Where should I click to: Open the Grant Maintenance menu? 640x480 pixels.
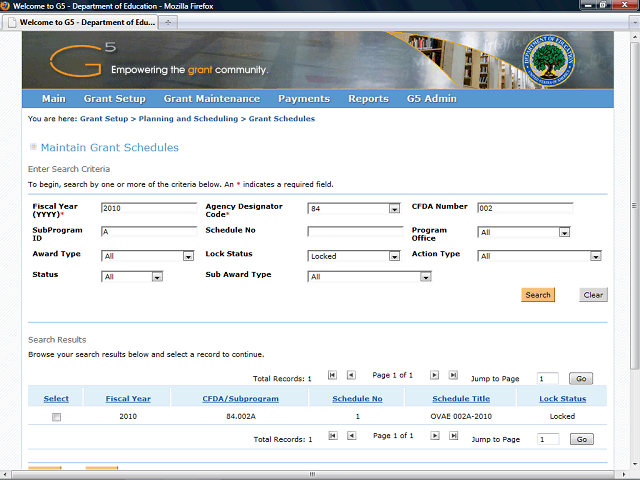[211, 99]
